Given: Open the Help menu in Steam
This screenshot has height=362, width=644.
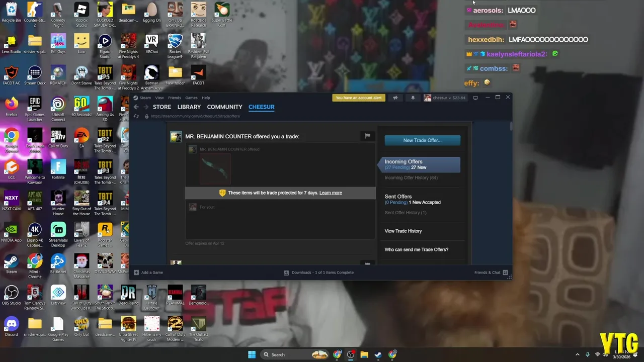Looking at the screenshot, I should click(206, 98).
